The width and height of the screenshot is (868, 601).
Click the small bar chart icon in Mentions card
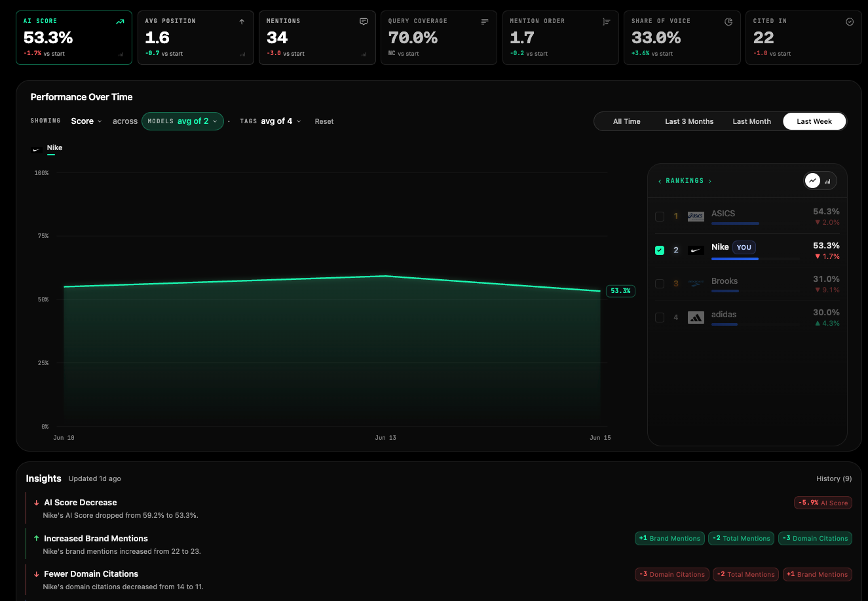[364, 54]
